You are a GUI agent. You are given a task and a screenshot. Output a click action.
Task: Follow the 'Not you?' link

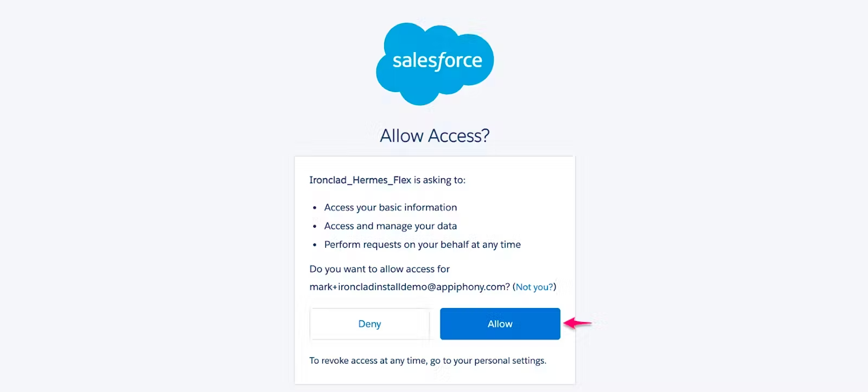534,287
